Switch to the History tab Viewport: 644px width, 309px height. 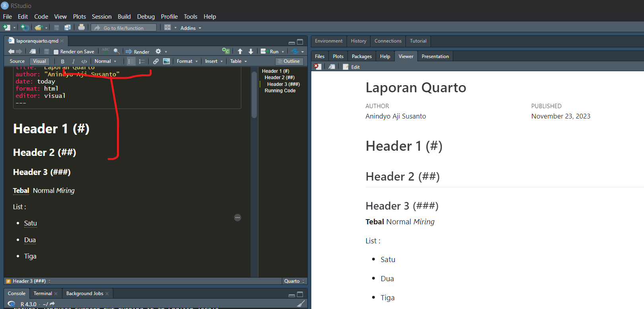359,41
